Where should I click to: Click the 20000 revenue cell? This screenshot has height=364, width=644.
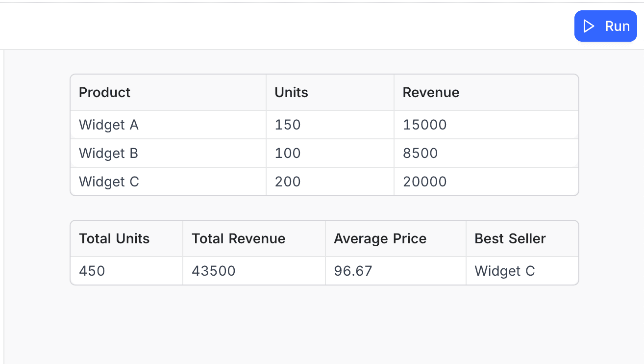[x=424, y=182]
